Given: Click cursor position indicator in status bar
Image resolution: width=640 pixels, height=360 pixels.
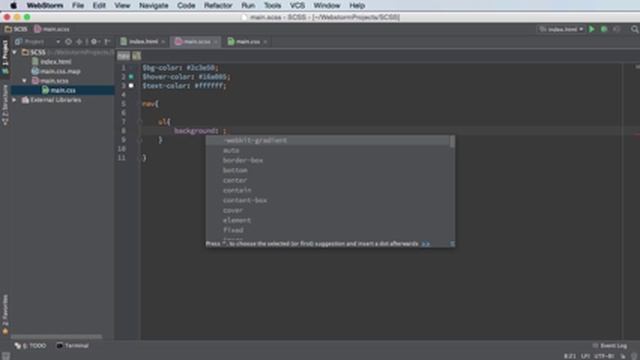Looking at the screenshot, I should (x=570, y=356).
